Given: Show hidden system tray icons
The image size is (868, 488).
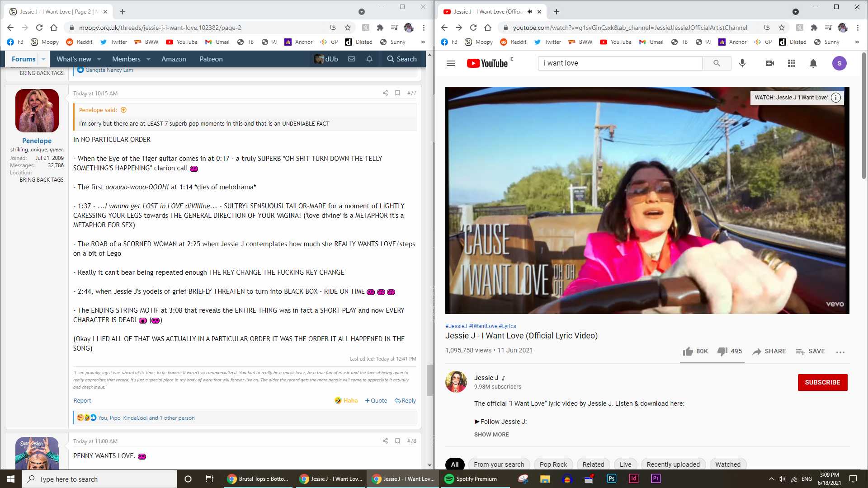Looking at the screenshot, I should 771,479.
